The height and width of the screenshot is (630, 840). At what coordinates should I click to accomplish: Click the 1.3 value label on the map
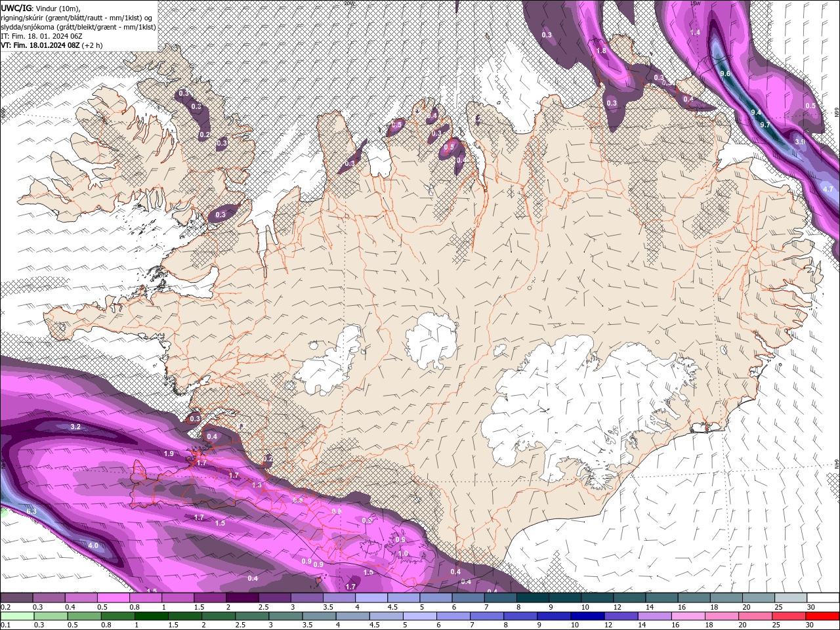257,485
